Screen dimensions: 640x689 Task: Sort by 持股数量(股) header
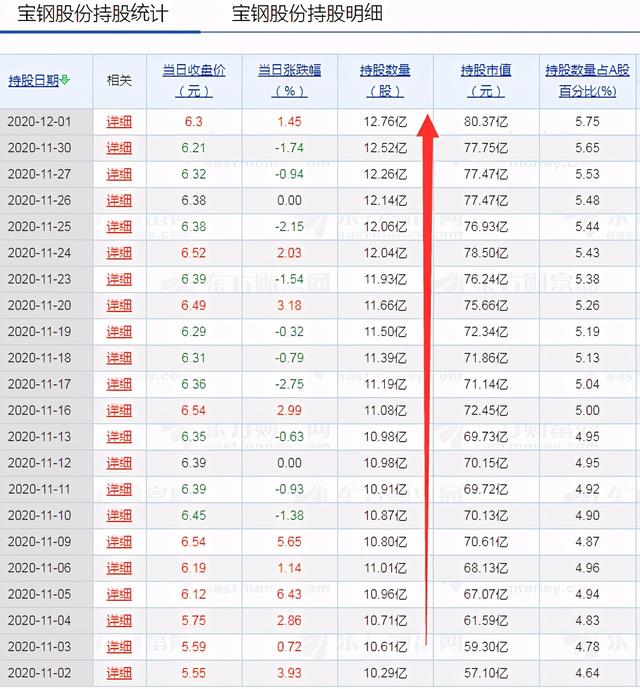[385, 80]
